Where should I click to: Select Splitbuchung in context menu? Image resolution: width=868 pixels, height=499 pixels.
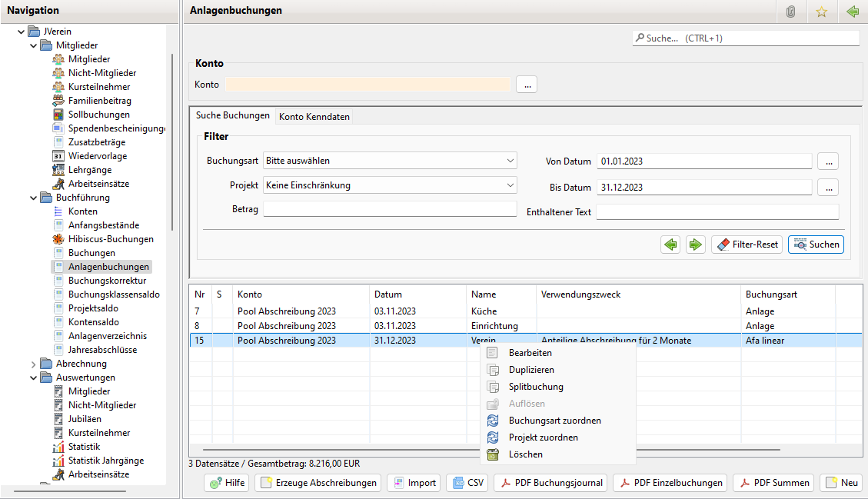(x=536, y=387)
